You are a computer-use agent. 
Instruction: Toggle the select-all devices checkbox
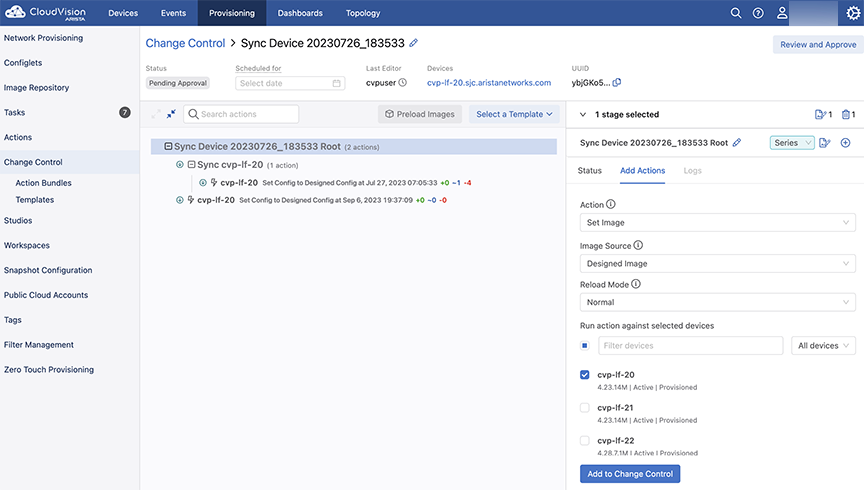tap(585, 346)
